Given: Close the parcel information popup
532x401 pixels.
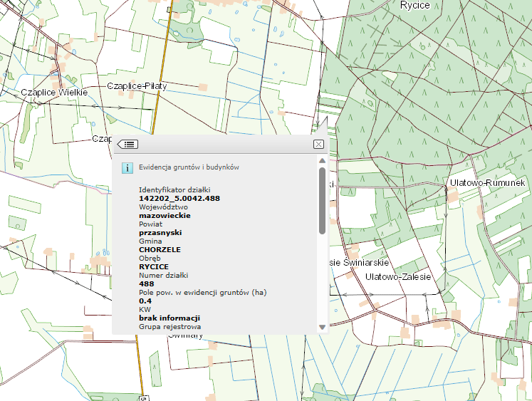Looking at the screenshot, I should [318, 144].
